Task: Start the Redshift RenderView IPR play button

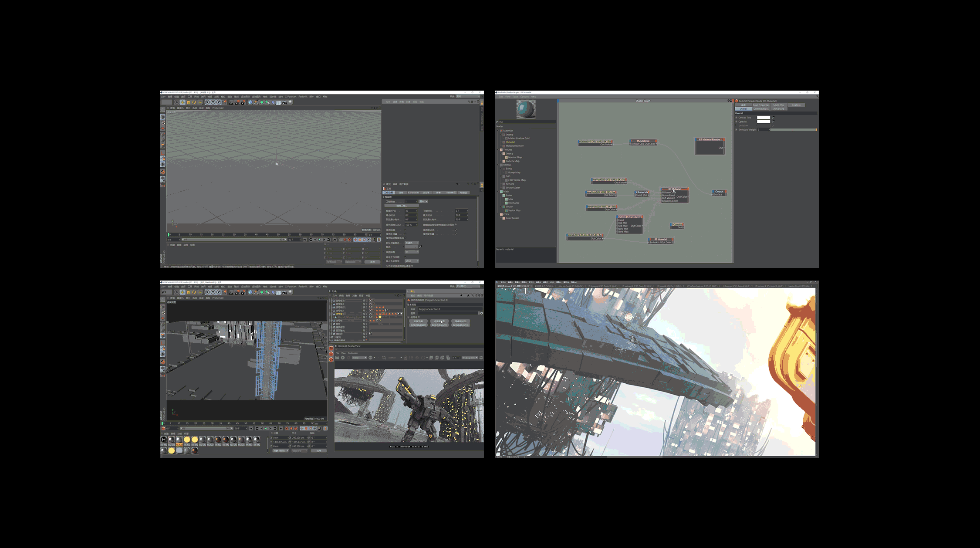Action: tap(343, 358)
